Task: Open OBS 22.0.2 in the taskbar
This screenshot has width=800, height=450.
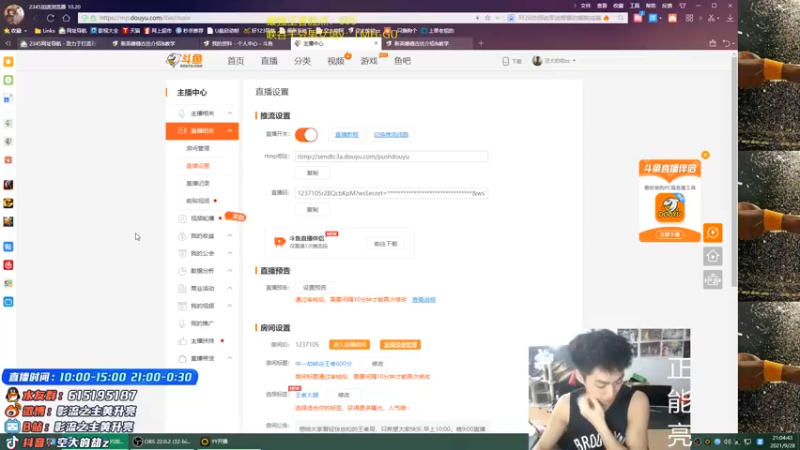Action: coord(163,442)
